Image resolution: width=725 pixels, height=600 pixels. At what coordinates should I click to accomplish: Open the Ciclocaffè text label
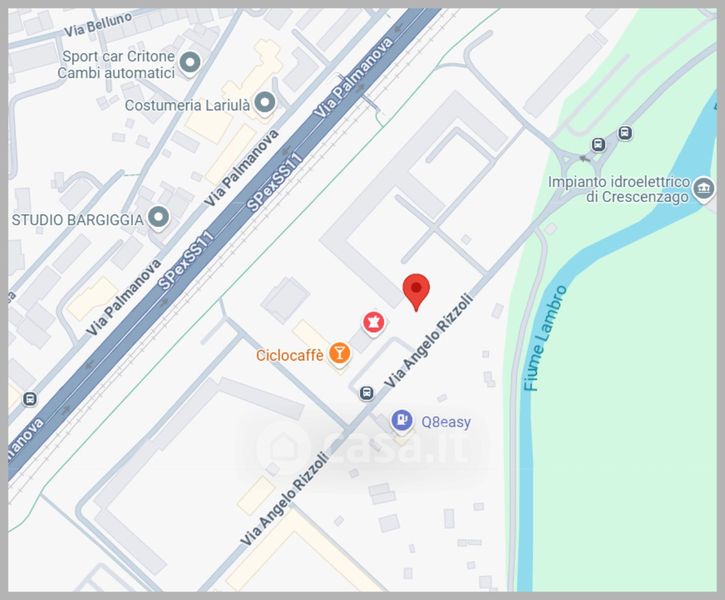[x=289, y=355]
